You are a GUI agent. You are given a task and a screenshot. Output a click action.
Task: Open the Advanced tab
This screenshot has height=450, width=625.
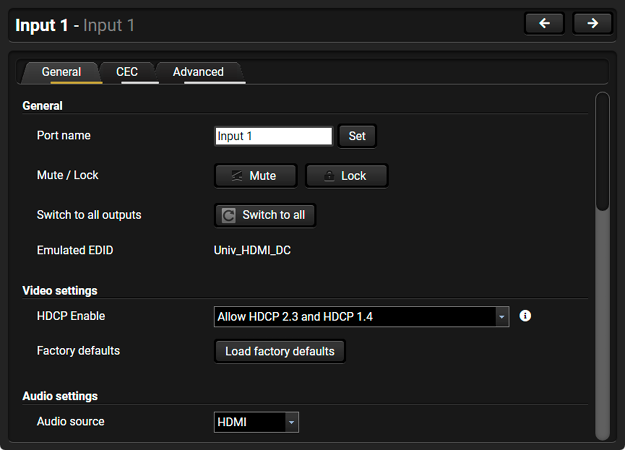pos(198,72)
